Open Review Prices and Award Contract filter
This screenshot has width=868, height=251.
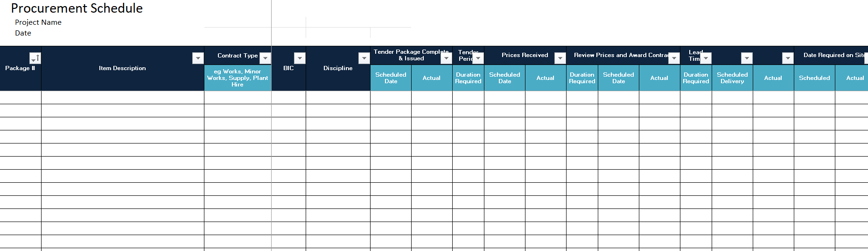pyautogui.click(x=674, y=58)
